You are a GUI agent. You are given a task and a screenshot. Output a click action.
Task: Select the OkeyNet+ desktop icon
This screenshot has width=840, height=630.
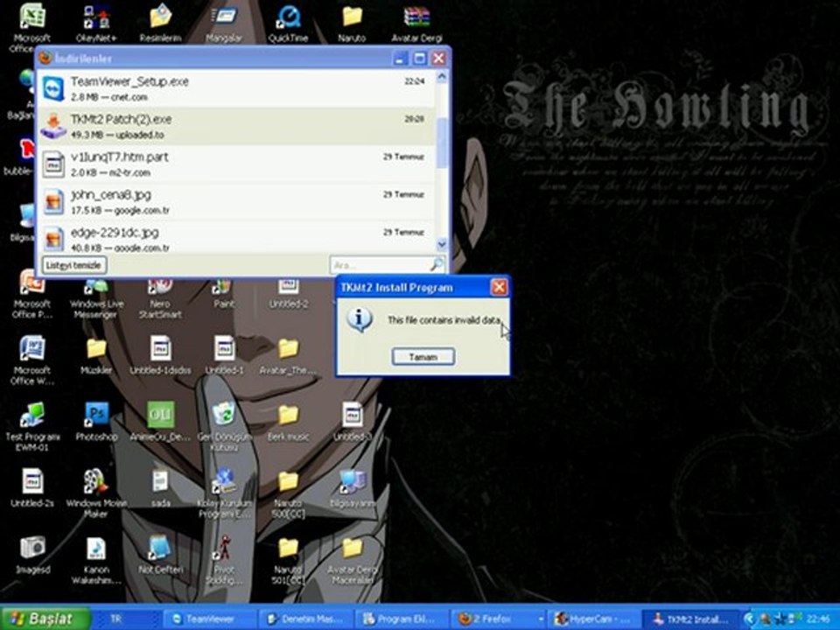point(96,24)
